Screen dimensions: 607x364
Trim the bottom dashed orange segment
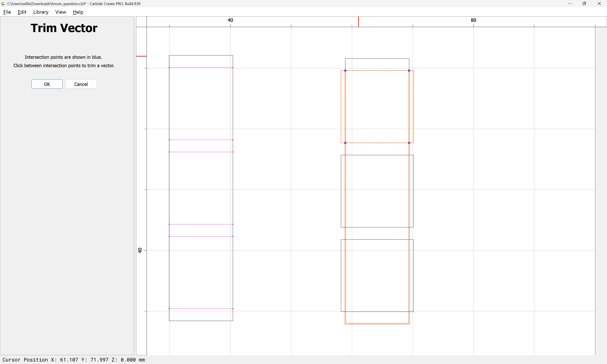(x=377, y=143)
